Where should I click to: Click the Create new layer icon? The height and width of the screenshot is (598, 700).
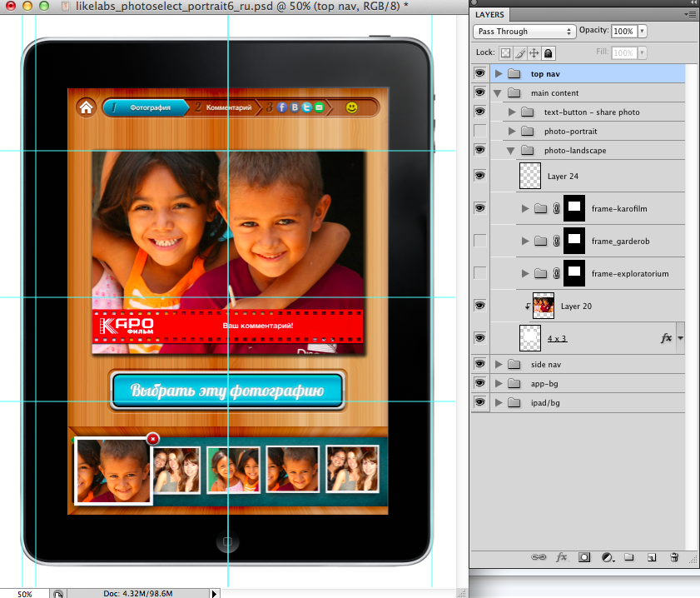(652, 557)
